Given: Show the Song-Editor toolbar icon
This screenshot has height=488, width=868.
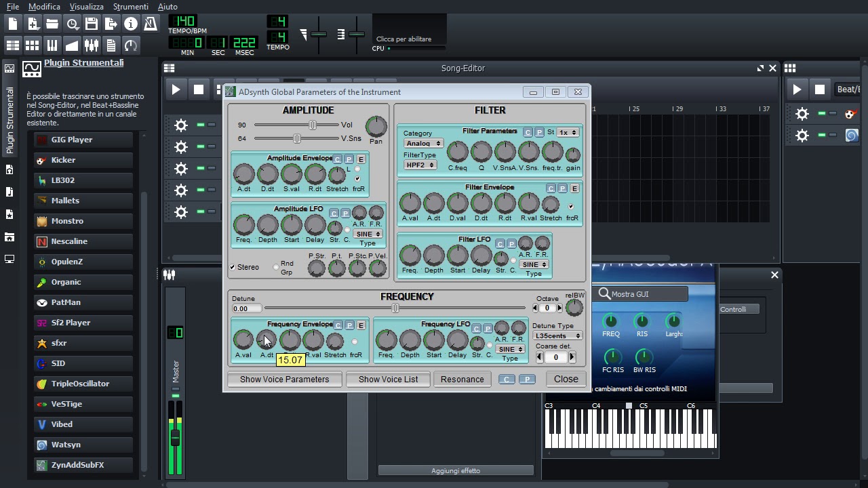Looking at the screenshot, I should 13,45.
